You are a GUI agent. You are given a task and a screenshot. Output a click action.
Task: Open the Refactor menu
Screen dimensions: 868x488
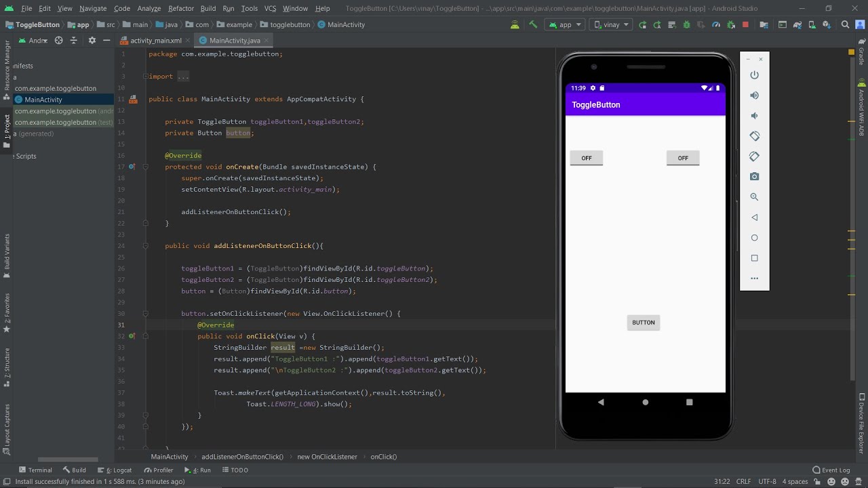(181, 8)
